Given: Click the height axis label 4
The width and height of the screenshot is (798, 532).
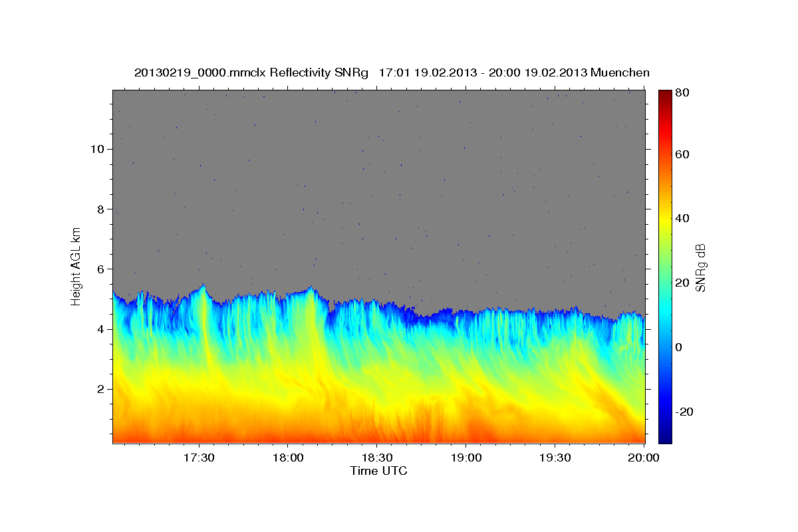Looking at the screenshot, I should pos(100,329).
